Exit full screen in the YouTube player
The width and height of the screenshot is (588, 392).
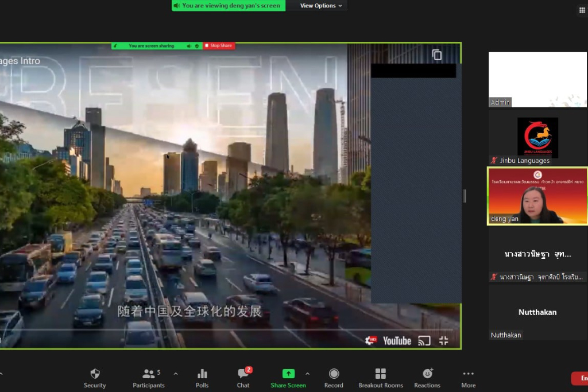coord(444,341)
